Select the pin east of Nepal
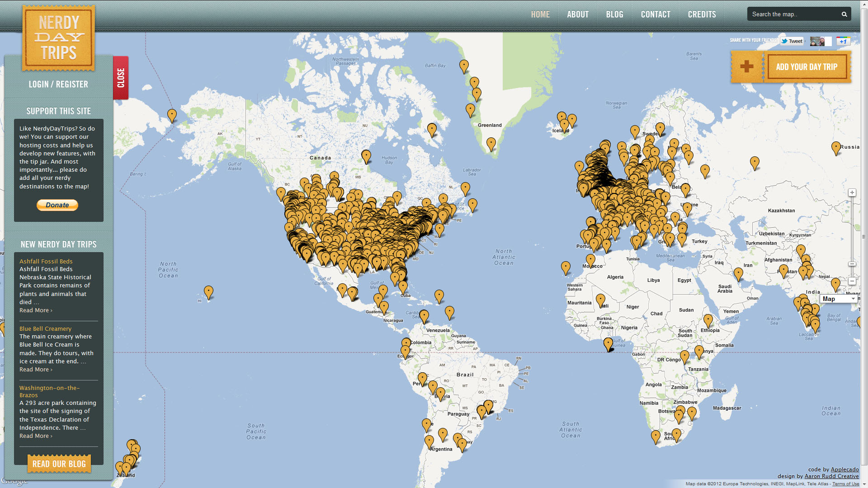Screen dimensions: 868x488 coord(835,285)
